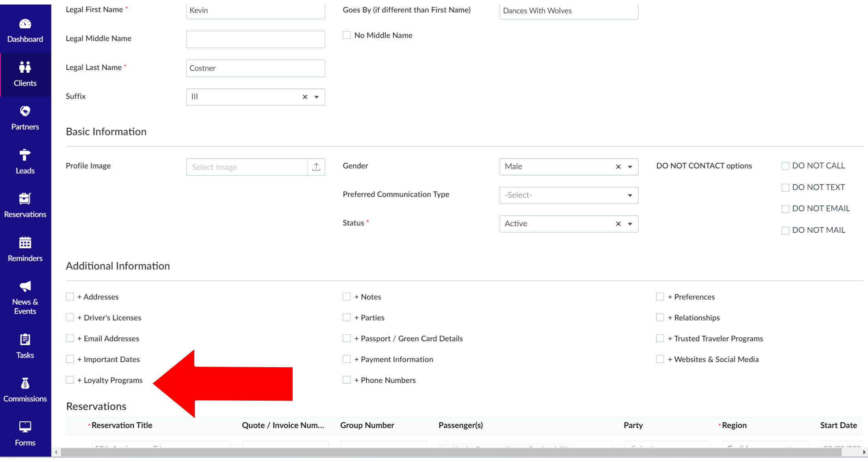Open Reminders calendar icon
This screenshot has height=462, width=868.
point(25,243)
